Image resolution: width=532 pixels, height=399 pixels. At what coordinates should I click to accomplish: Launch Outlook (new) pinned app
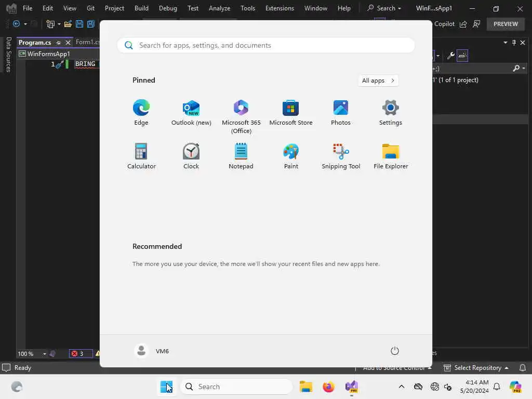tap(191, 113)
